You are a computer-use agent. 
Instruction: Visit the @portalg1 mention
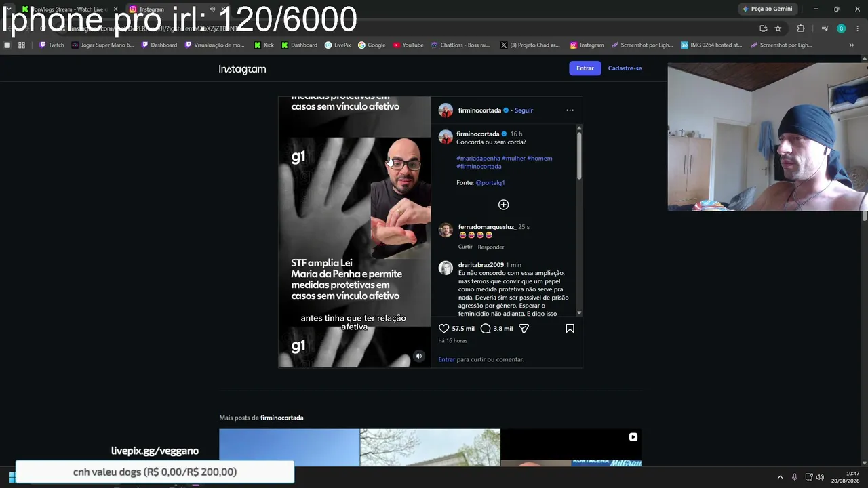point(490,183)
